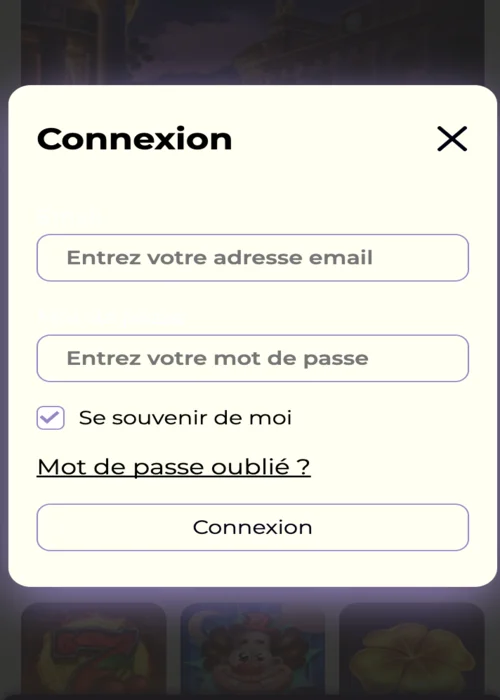Open the red seven slot game thumbnail

[x=94, y=651]
